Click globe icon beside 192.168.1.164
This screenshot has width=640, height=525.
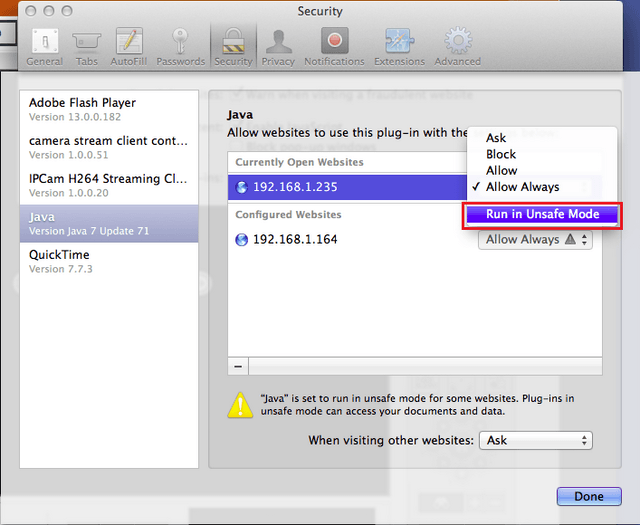point(242,240)
